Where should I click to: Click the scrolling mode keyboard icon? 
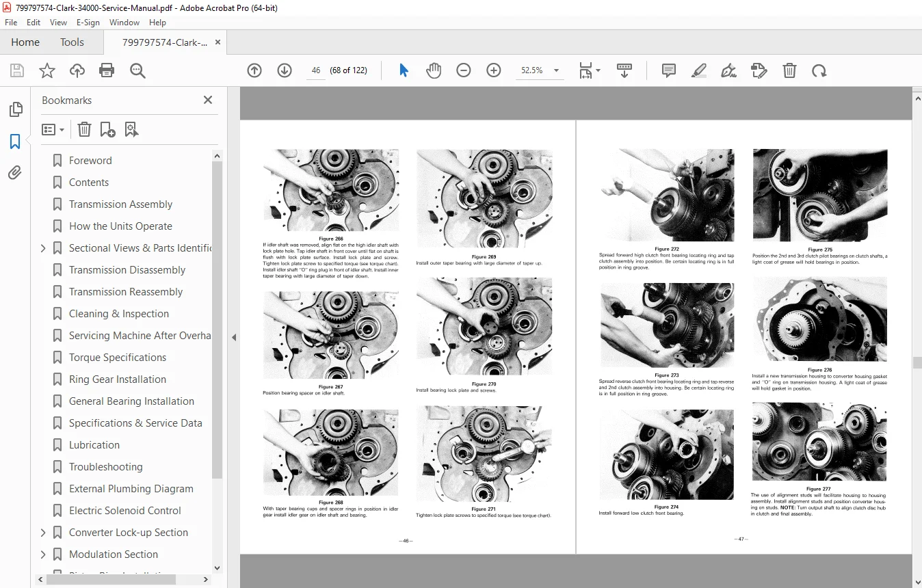(x=624, y=70)
